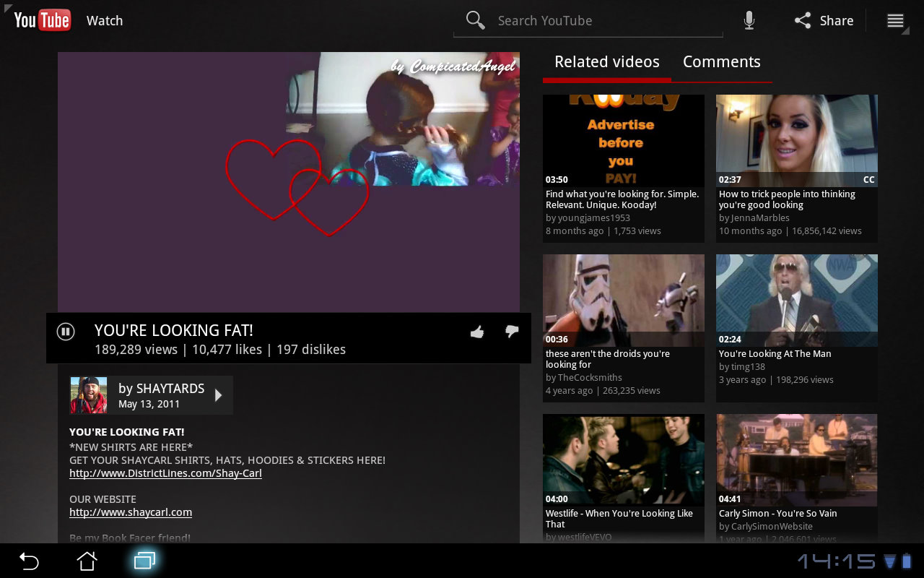Tap the battery status icon
This screenshot has height=578, width=924.
[x=907, y=561]
